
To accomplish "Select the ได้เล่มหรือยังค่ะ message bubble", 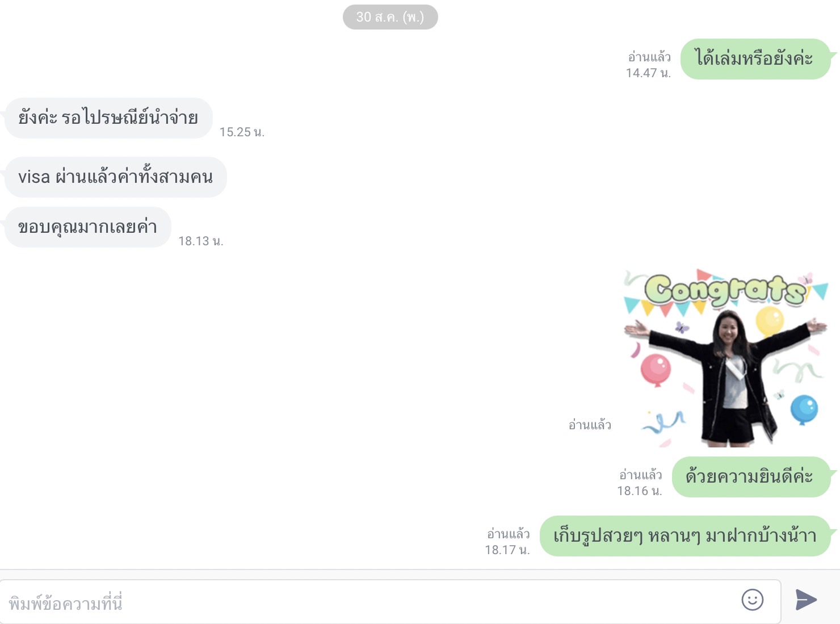I will 755,59.
